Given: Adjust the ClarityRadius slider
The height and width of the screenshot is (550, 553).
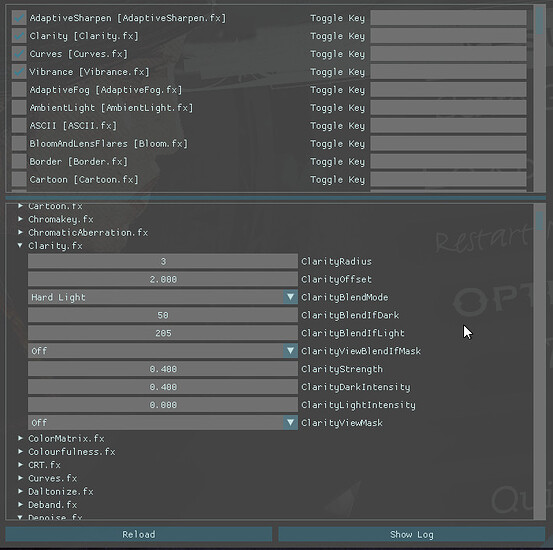Looking at the screenshot, I should (x=163, y=261).
